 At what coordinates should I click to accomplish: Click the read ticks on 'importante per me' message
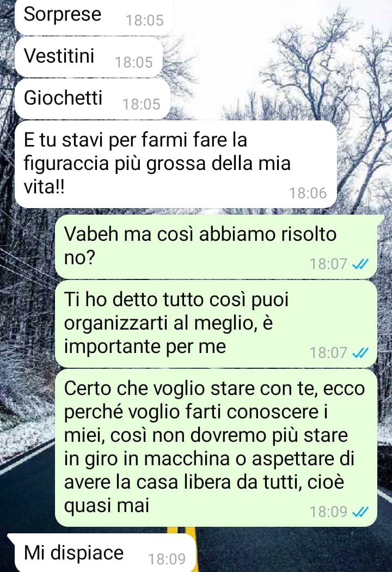360,353
